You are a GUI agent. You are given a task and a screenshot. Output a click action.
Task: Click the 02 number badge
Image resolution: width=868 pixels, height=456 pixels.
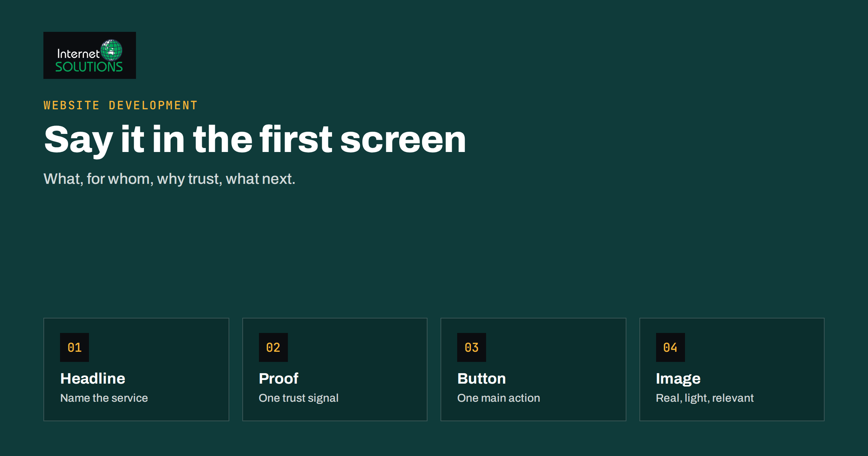[x=273, y=347]
